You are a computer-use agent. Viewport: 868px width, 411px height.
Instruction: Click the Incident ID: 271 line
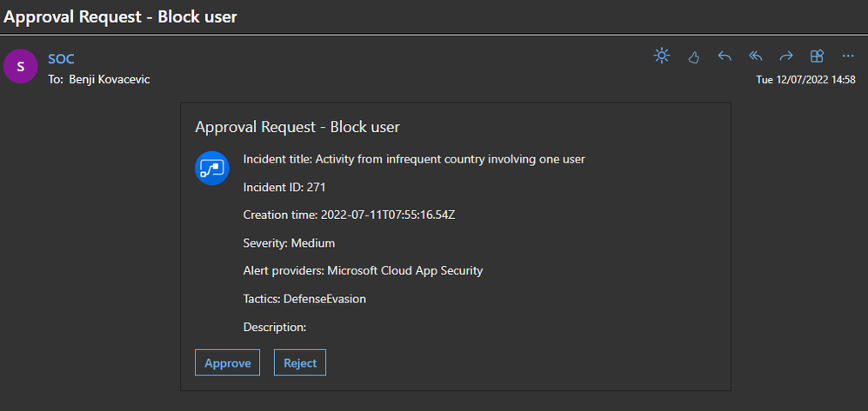[284, 187]
